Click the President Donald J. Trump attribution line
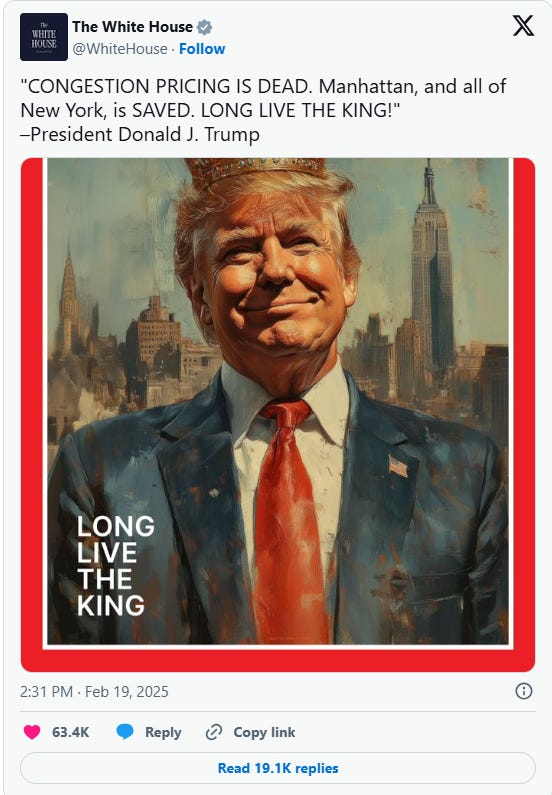 click(x=140, y=135)
